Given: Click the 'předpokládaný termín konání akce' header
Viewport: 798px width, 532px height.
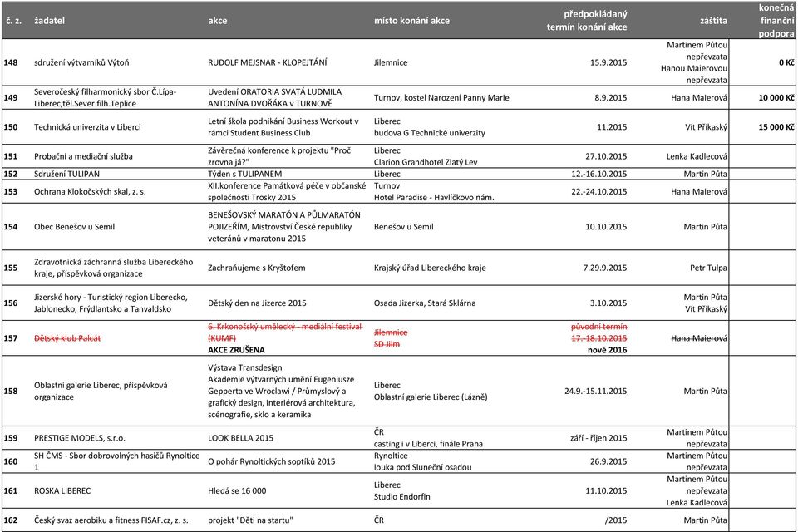Looking at the screenshot, I should click(587, 21).
